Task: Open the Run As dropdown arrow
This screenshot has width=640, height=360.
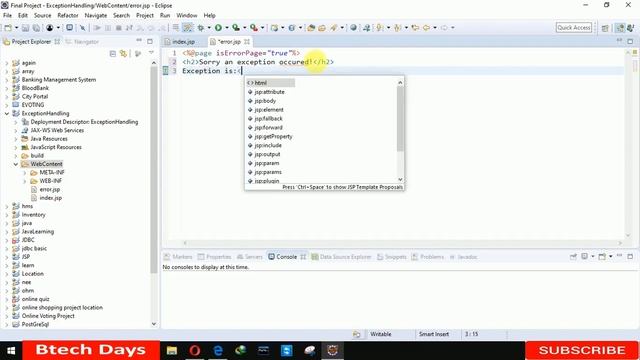Action: 227,28
